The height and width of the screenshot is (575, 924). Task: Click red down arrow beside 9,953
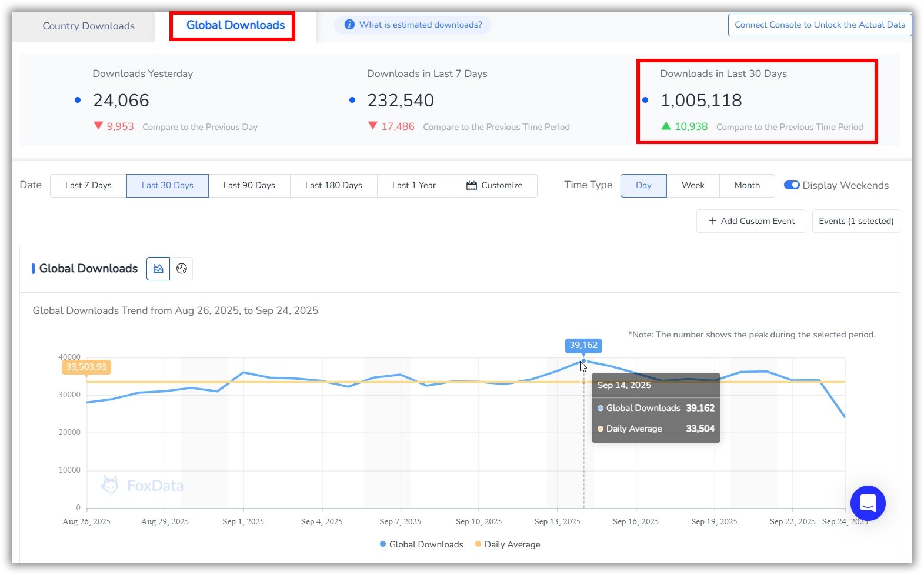(98, 126)
